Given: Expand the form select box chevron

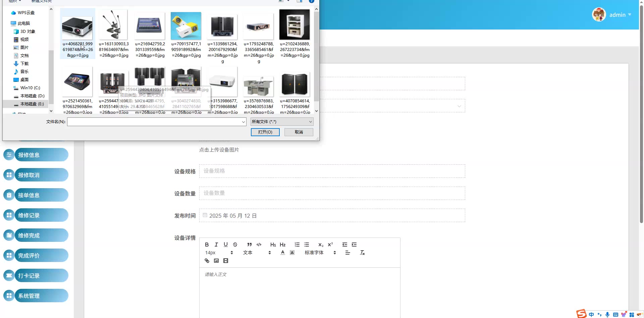Looking at the screenshot, I should 459,106.
